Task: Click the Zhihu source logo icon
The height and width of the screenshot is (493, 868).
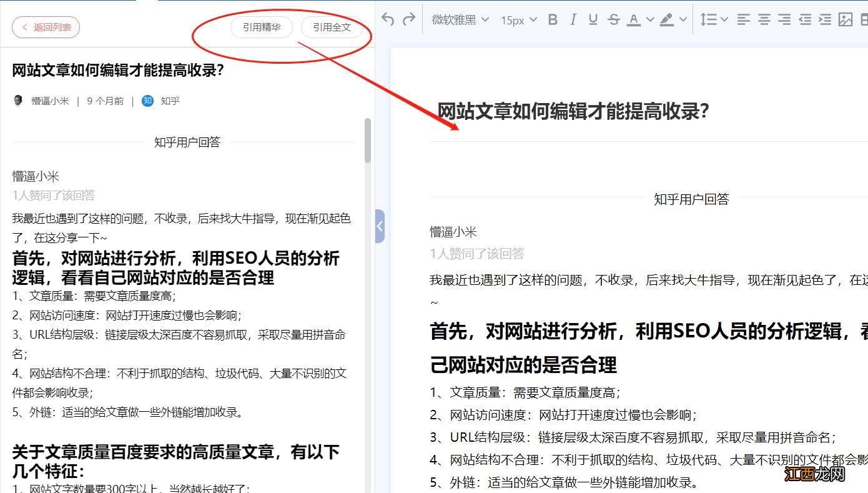Action: 147,101
